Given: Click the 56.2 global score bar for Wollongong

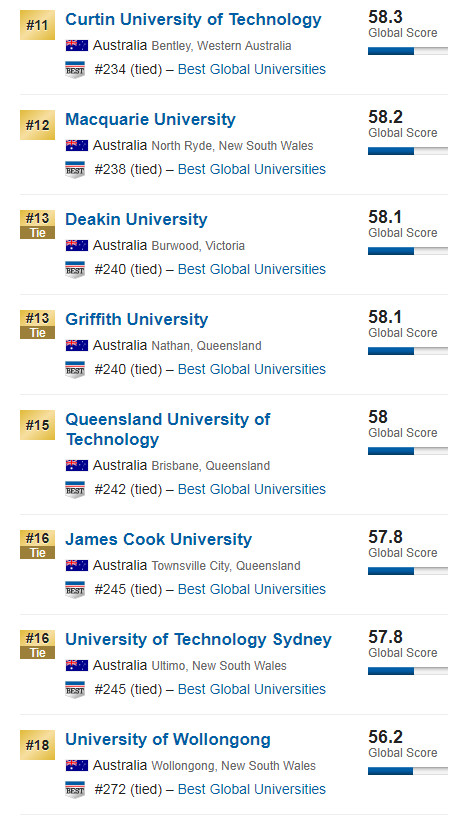Looking at the screenshot, I should coord(408,771).
